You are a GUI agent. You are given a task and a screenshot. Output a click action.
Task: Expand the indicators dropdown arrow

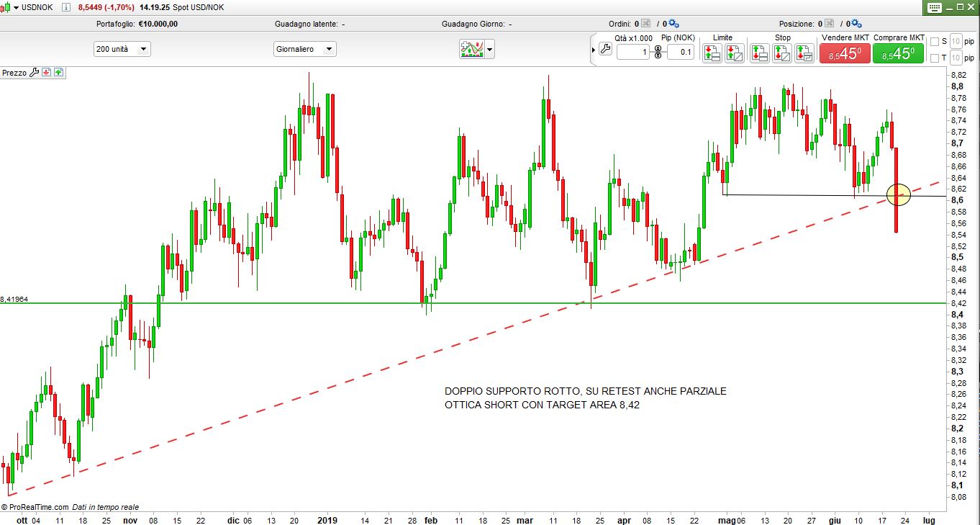(x=490, y=50)
